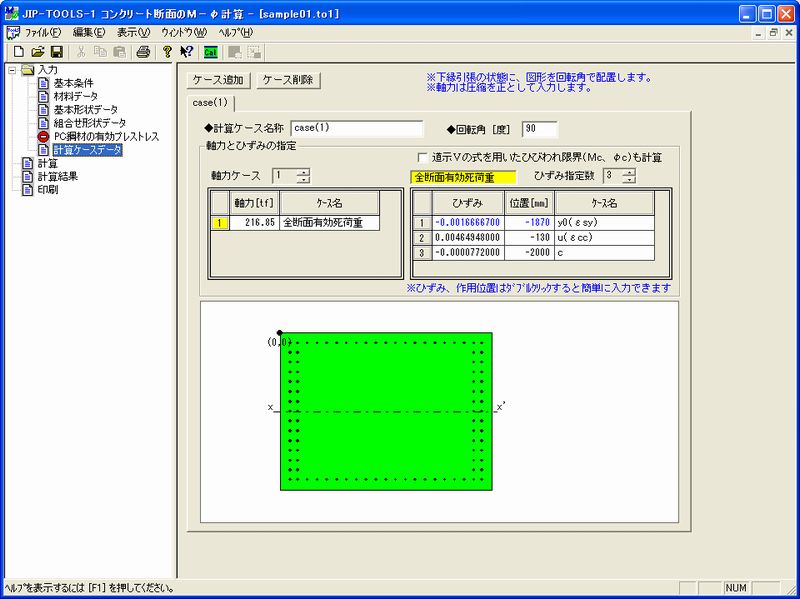This screenshot has width=800, height=599.
Task: Activate the context help arrow icon
Action: 186,51
